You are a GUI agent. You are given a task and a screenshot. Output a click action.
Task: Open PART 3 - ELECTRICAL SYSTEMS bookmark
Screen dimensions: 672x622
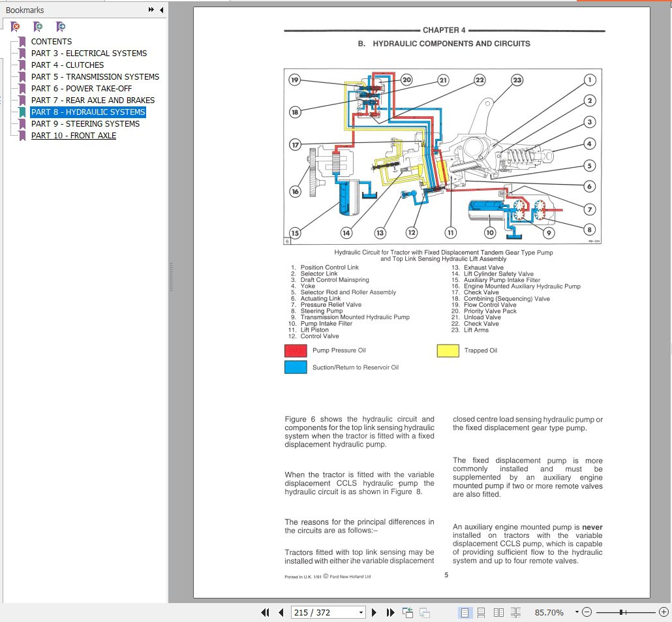89,53
